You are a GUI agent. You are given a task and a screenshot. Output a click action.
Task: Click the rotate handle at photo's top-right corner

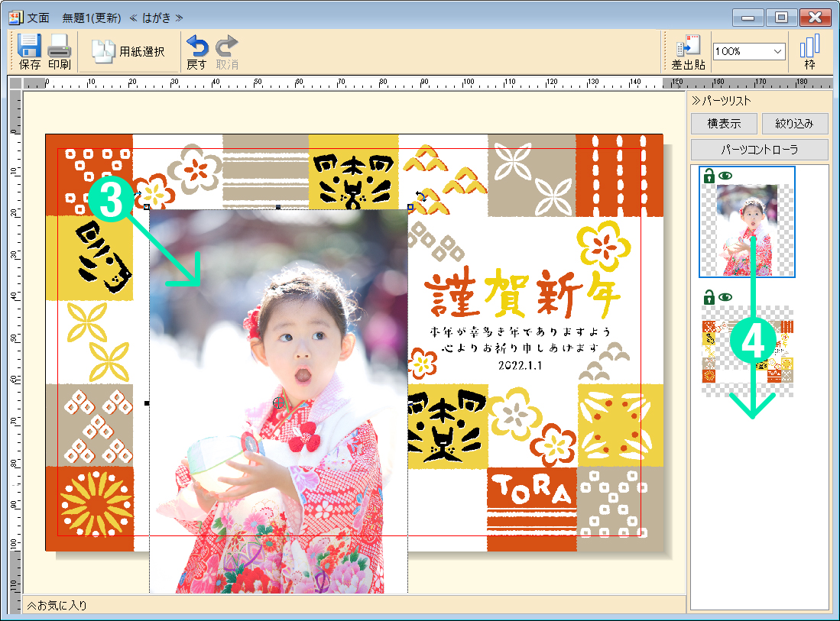420,197
